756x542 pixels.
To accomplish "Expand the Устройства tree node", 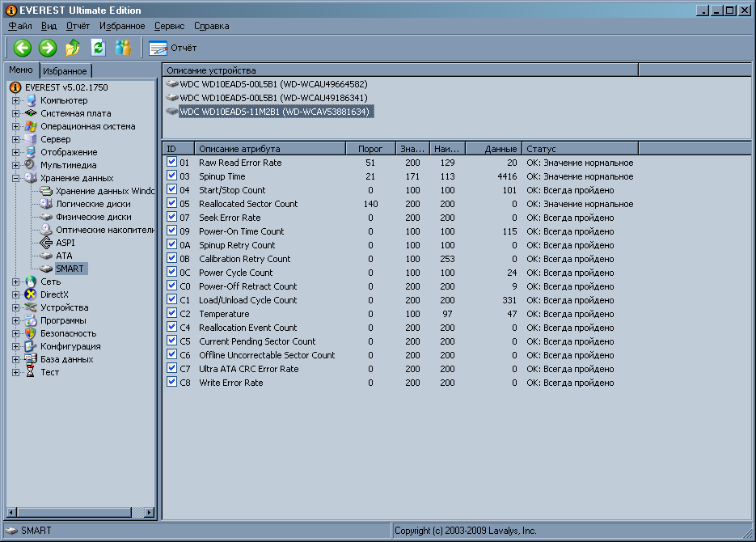I will tap(16, 308).
